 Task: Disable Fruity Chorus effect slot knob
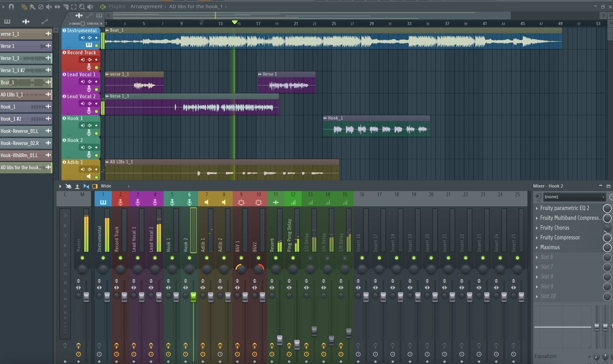click(x=607, y=228)
